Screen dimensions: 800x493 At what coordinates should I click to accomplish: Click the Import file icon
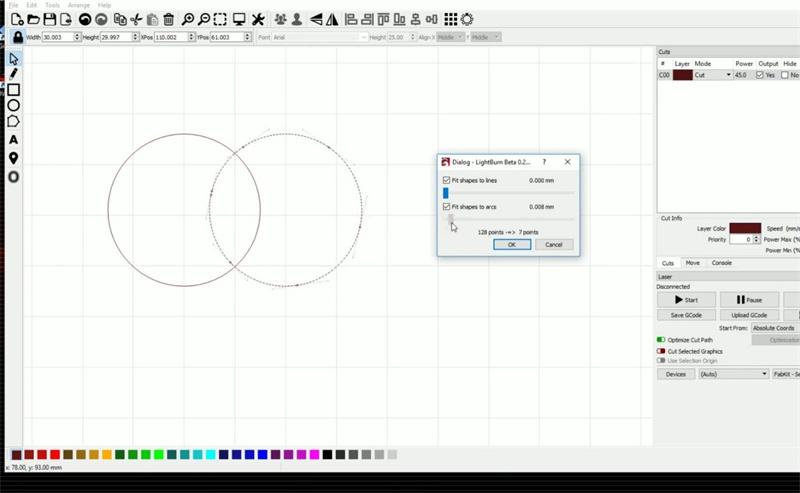coord(66,19)
